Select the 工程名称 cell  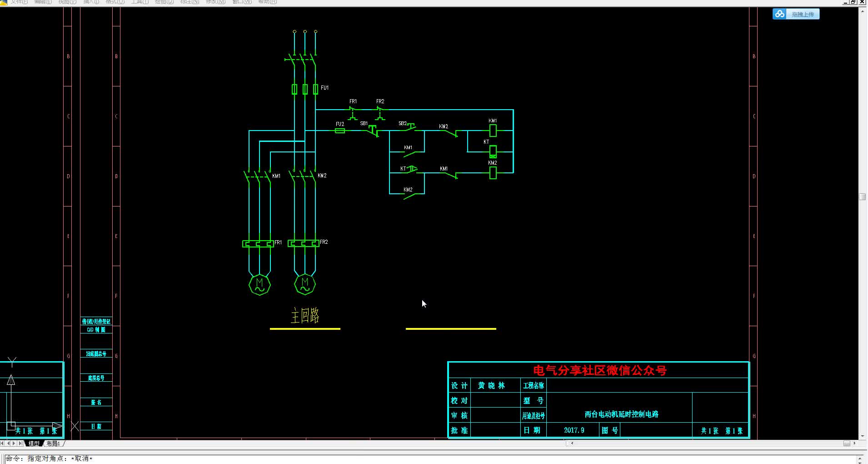tap(534, 386)
